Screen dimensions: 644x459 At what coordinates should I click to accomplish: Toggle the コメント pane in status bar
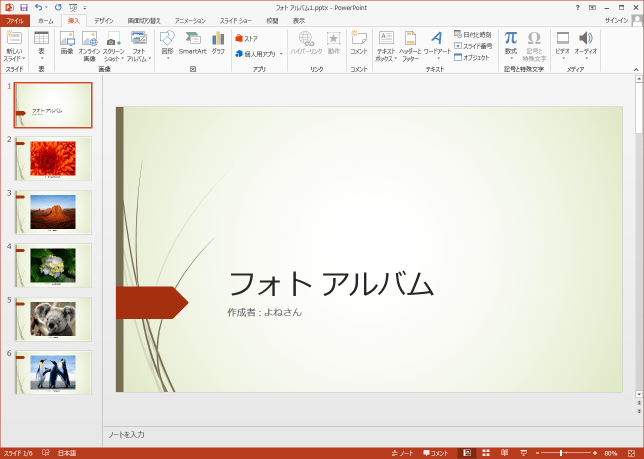pyautogui.click(x=436, y=453)
